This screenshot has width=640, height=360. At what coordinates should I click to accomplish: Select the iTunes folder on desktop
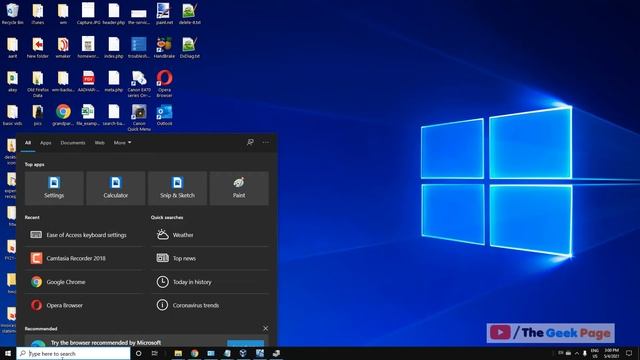point(38,14)
